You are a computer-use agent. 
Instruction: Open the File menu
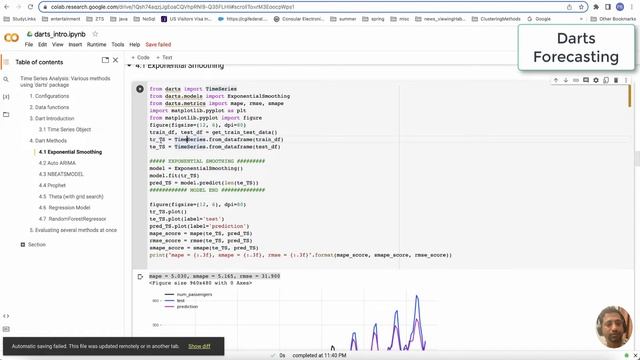tap(29, 44)
